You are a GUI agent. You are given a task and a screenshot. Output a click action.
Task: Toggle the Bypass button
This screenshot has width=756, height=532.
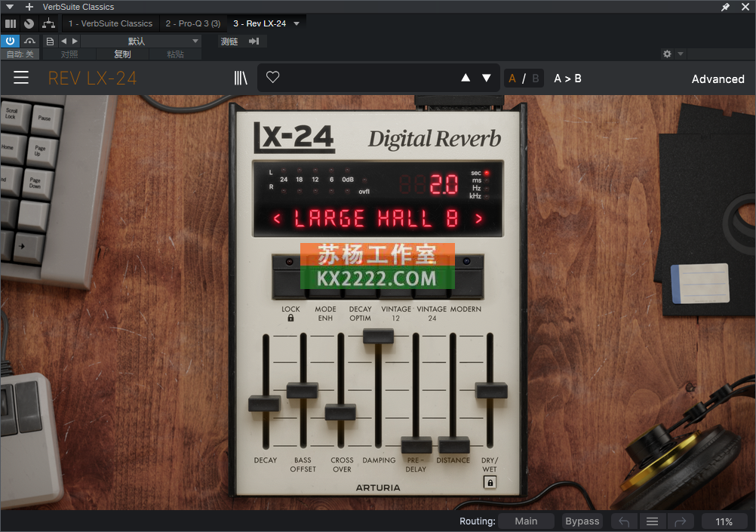[582, 521]
